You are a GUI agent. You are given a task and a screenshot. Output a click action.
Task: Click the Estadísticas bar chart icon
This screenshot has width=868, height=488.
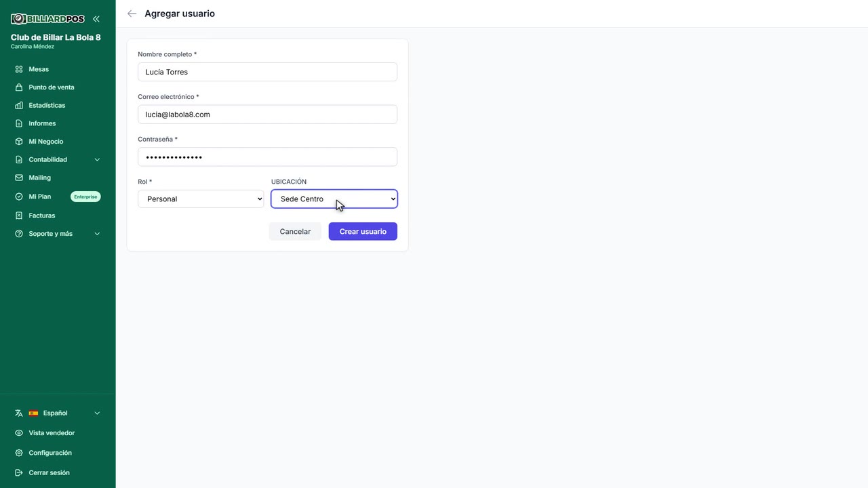point(19,106)
